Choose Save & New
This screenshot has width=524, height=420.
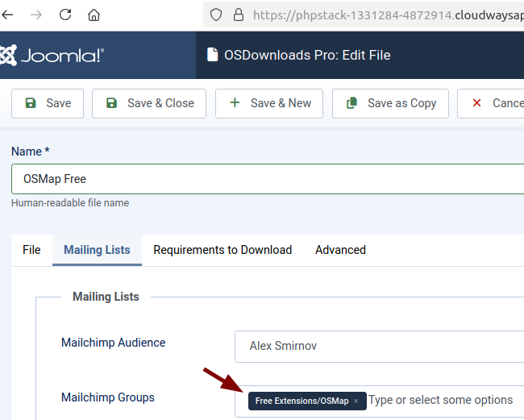[269, 103]
